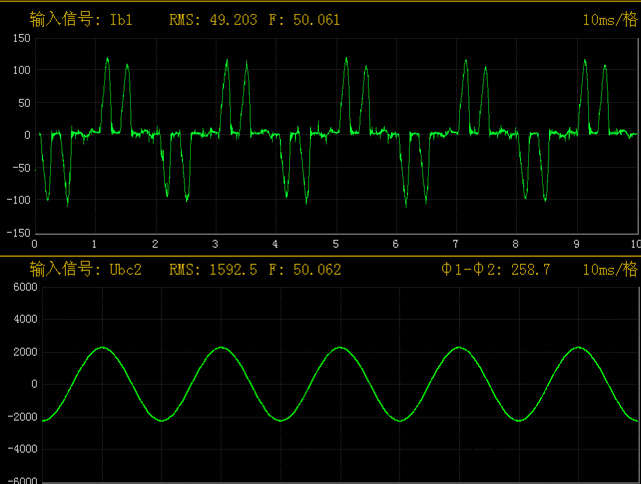Click the RMS 1592.5 readout
Screen dimensions: 641x484
pyautogui.click(x=213, y=269)
